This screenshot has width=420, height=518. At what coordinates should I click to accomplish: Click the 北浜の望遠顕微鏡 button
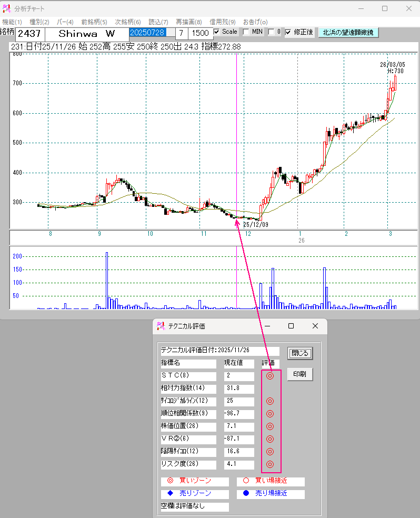click(x=348, y=33)
